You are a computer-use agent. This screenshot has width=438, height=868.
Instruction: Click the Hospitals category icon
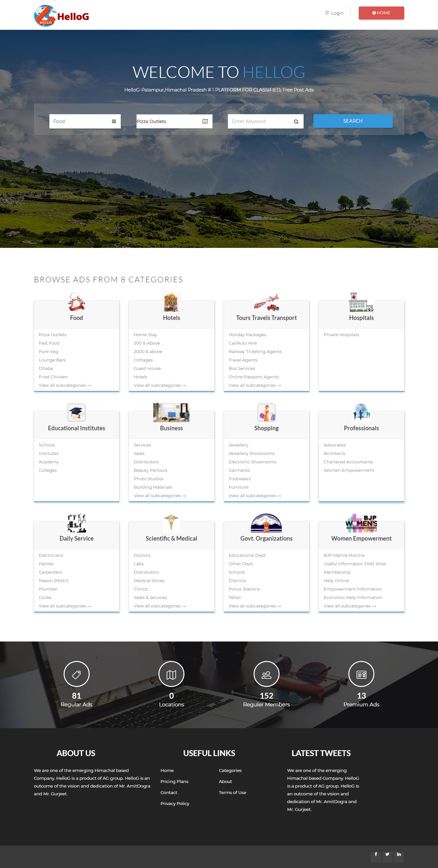tap(361, 302)
